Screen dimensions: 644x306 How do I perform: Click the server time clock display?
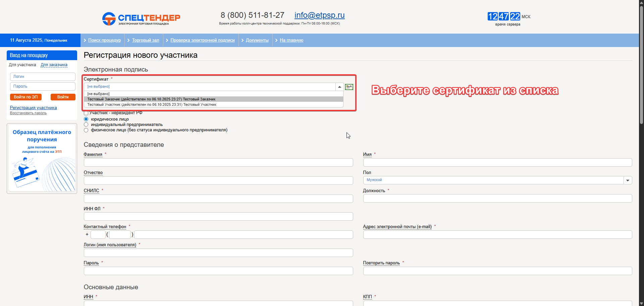click(x=504, y=16)
